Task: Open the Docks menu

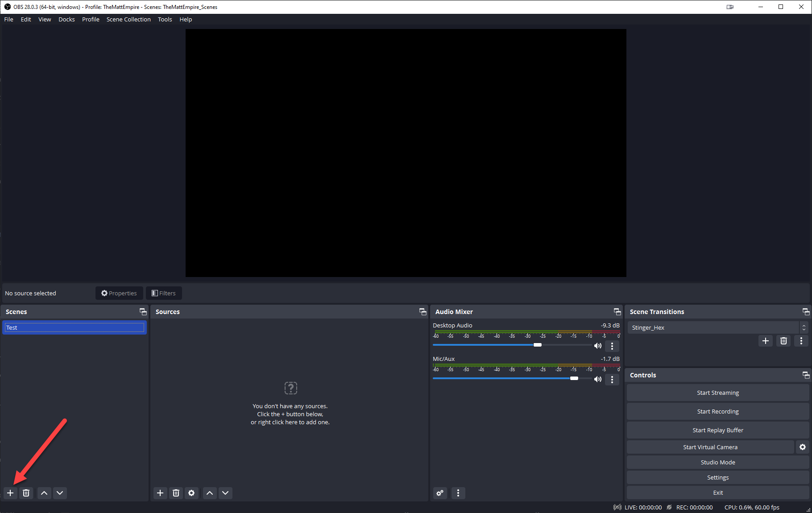Action: [66, 19]
